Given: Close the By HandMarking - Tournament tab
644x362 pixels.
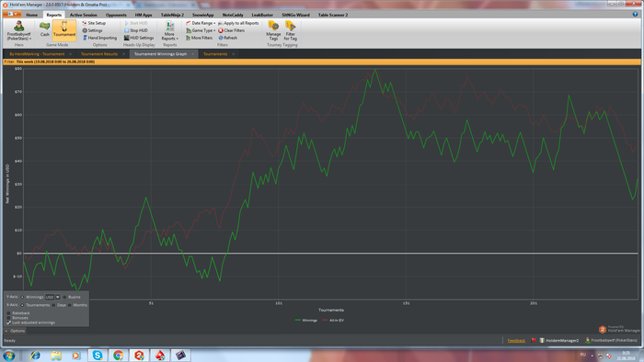Looking at the screenshot, I should tap(70, 54).
